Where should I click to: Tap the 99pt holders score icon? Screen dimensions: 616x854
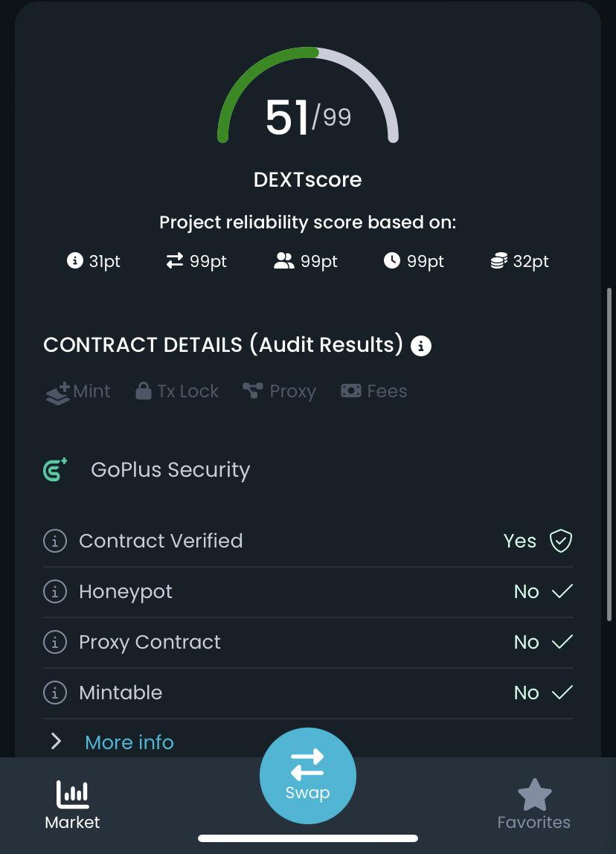pos(283,261)
